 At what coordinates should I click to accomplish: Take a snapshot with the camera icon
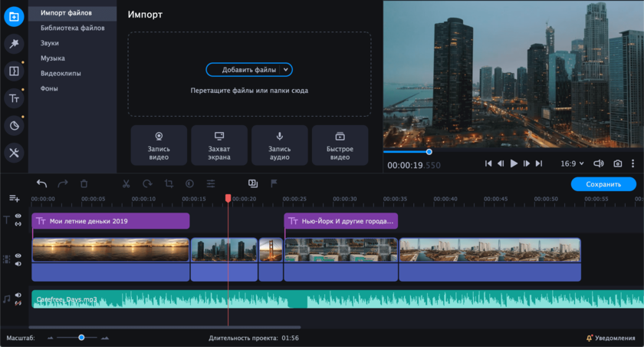point(618,164)
